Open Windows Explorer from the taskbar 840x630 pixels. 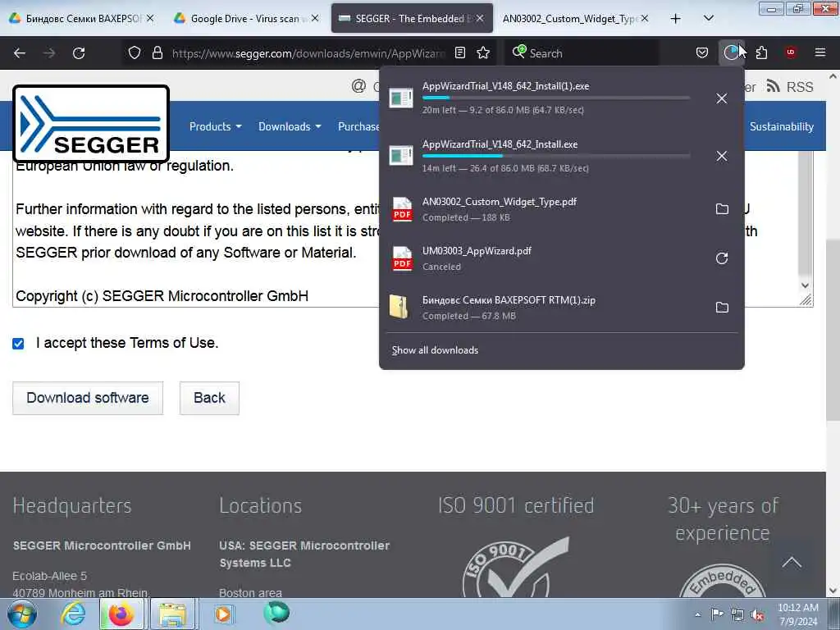point(172,614)
